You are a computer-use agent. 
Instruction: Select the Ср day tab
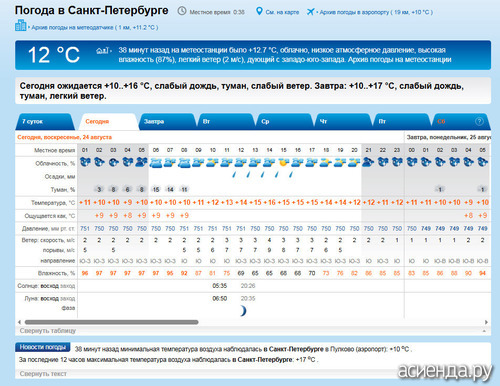285,122
